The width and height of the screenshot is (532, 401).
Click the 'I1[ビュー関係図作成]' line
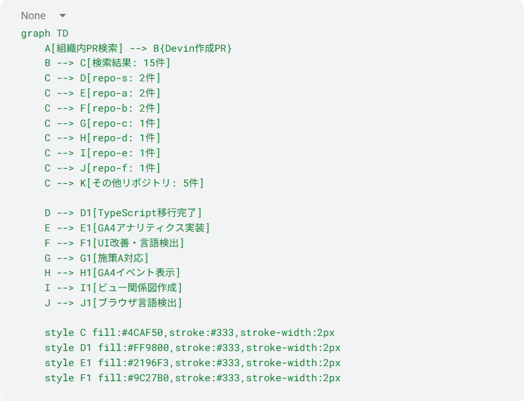113,288
